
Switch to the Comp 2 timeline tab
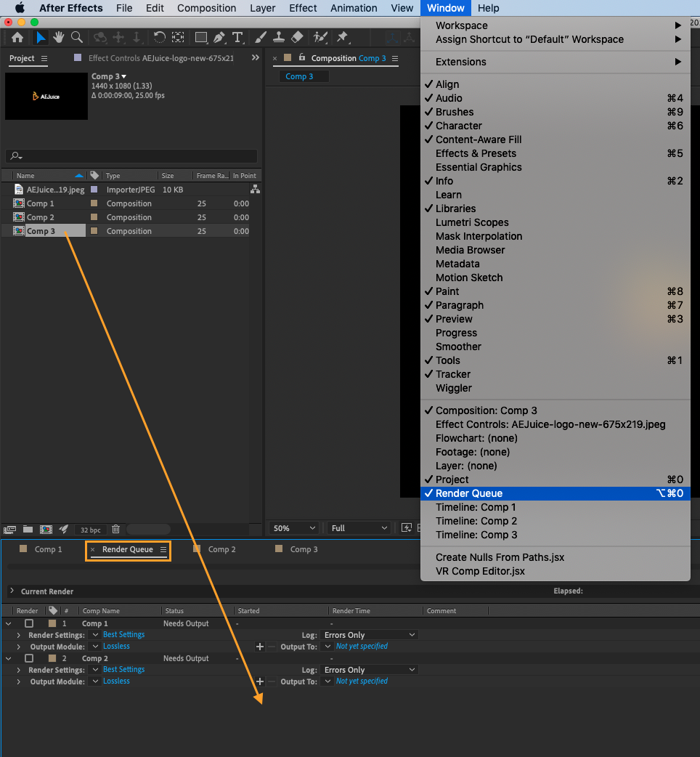coord(221,549)
